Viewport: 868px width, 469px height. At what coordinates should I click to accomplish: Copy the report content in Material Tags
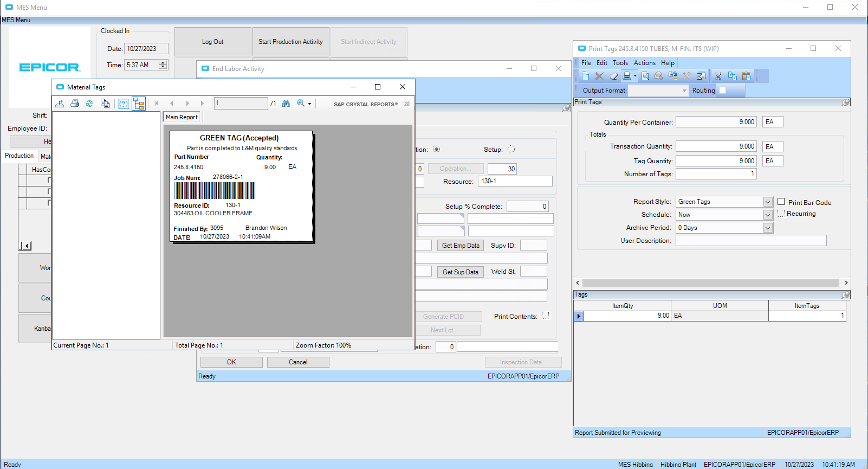coord(105,104)
